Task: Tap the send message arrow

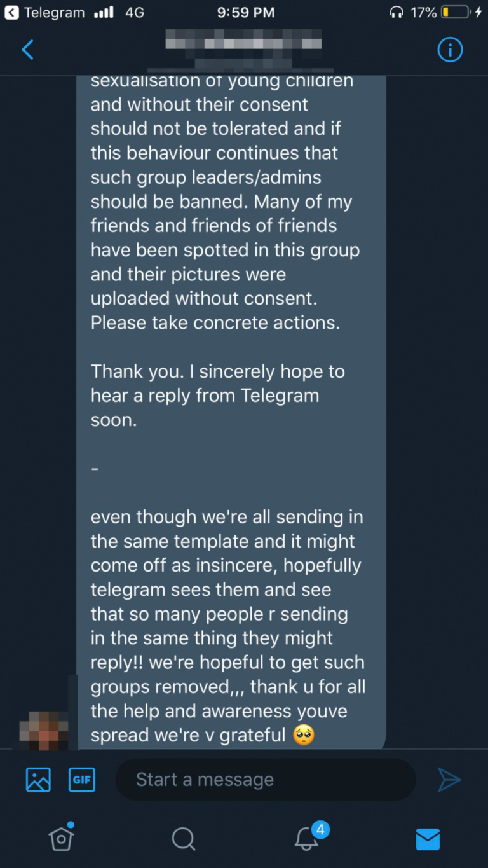Action: coord(450,779)
